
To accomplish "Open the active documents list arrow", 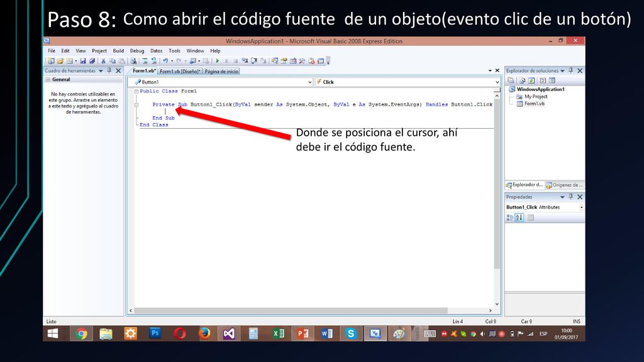I will [x=490, y=70].
